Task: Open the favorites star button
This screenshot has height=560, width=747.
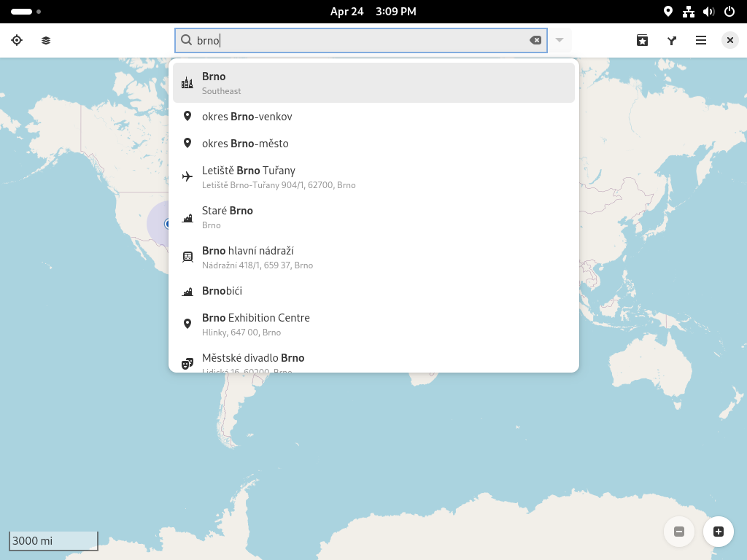Action: (642, 41)
